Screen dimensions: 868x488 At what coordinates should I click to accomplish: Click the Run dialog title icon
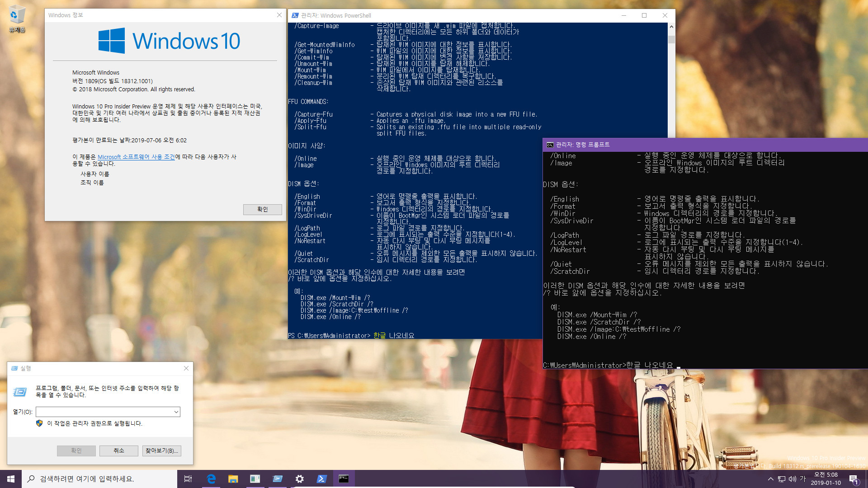tap(14, 368)
